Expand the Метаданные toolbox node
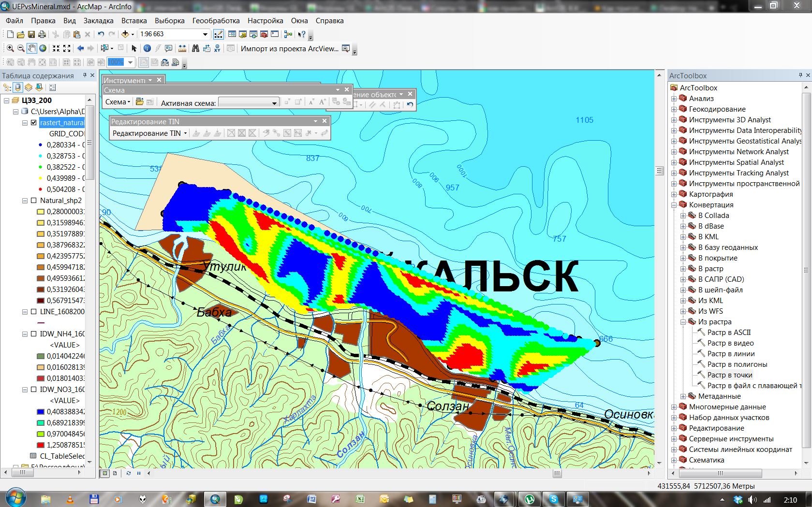The width and height of the screenshot is (812, 507). point(683,396)
